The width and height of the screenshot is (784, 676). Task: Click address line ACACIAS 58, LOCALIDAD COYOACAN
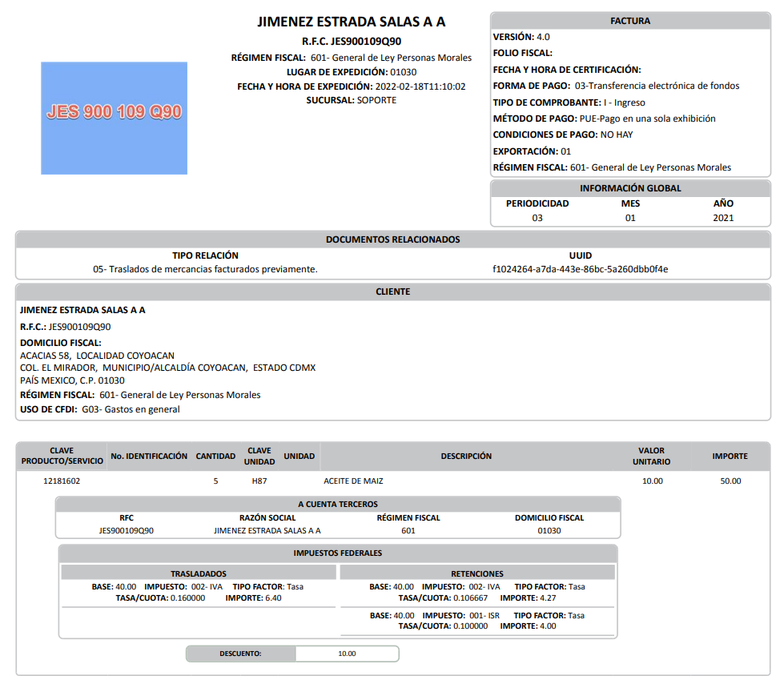pos(97,356)
